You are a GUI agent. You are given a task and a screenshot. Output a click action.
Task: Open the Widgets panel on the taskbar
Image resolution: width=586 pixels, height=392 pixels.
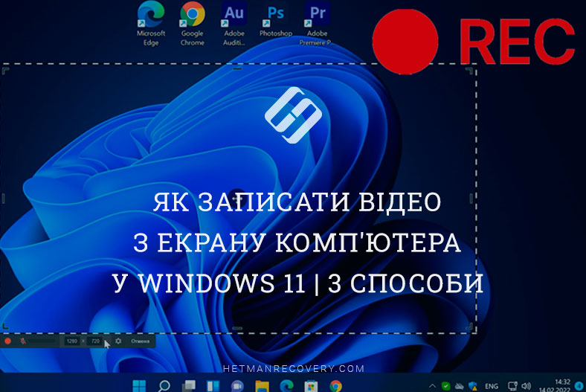(213, 385)
